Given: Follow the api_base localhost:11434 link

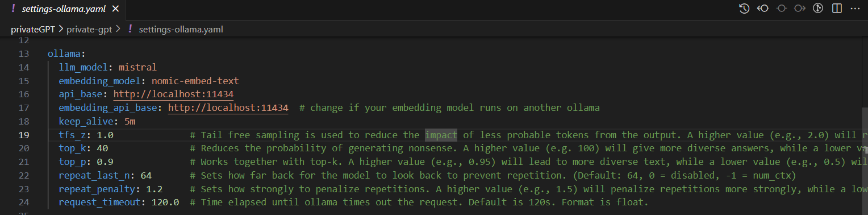Looking at the screenshot, I should (x=173, y=94).
